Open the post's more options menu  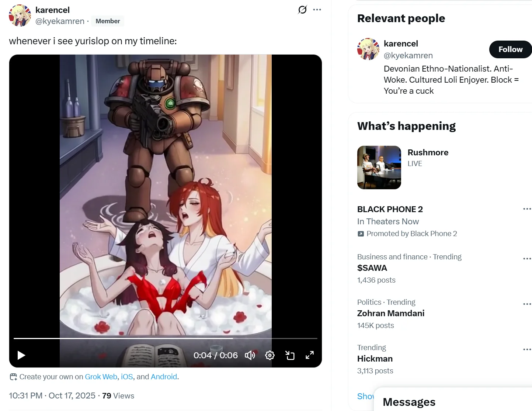pos(317,10)
